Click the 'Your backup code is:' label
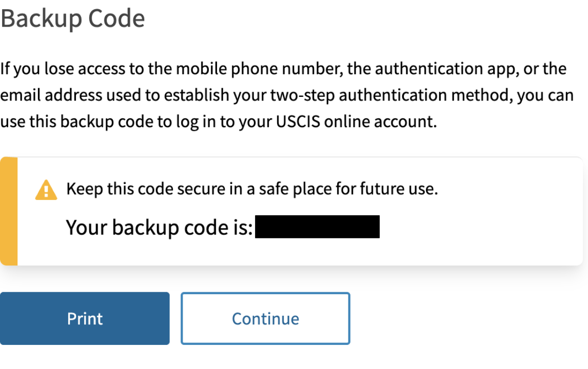 coord(160,228)
